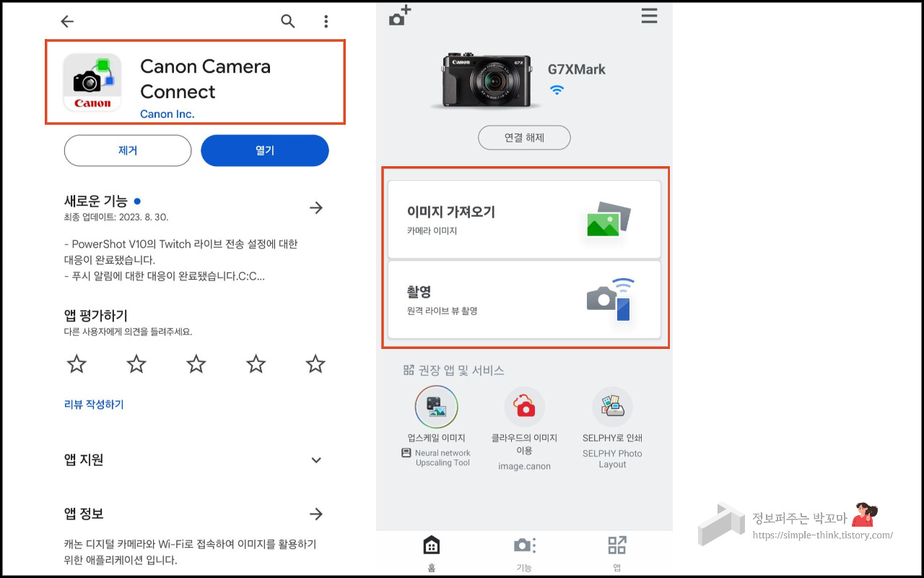Open the Play Store search icon
The height and width of the screenshot is (578, 924).
(288, 22)
